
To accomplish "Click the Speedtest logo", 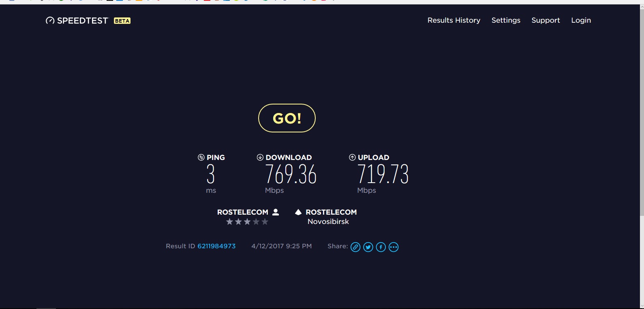I will pyautogui.click(x=77, y=21).
